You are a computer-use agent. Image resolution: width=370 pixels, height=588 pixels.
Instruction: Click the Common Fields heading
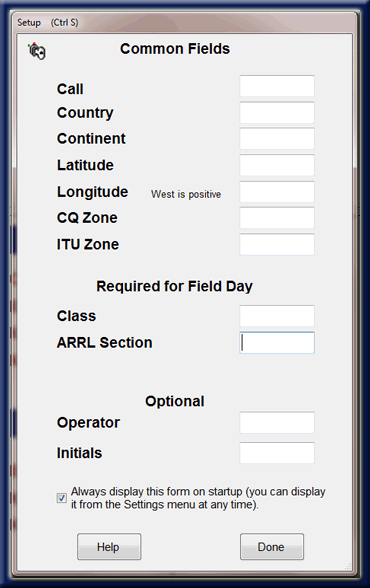pyautogui.click(x=175, y=49)
